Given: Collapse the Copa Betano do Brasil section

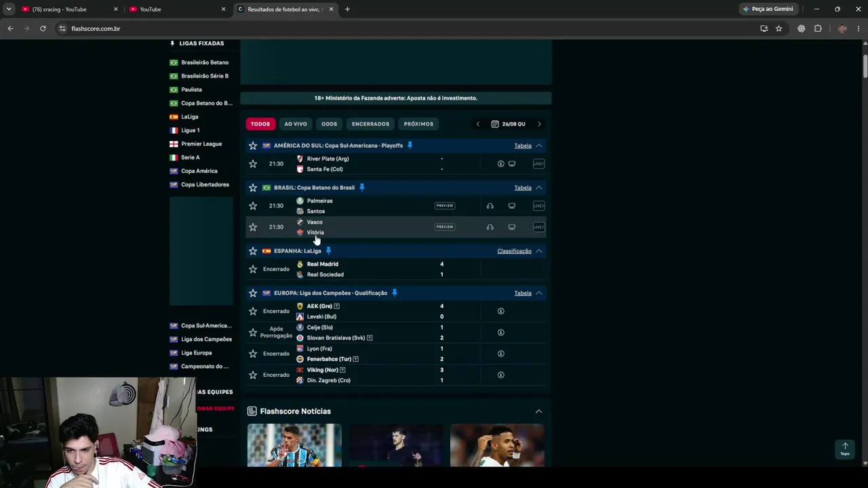Looking at the screenshot, I should (x=539, y=188).
